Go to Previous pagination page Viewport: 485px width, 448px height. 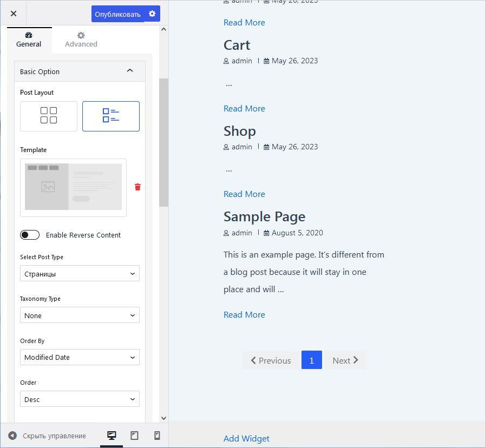point(271,360)
